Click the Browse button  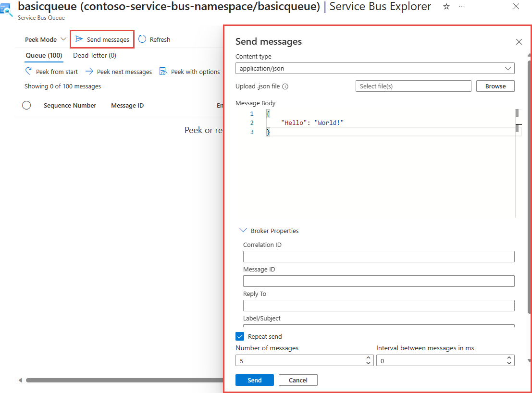coord(495,86)
